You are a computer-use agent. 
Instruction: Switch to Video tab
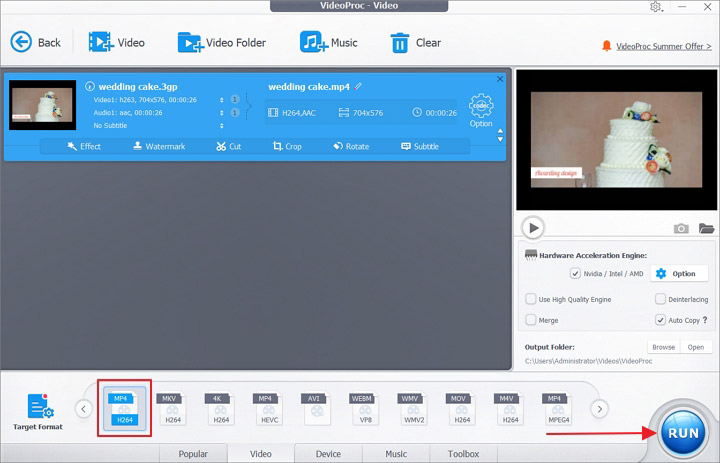pyautogui.click(x=261, y=454)
